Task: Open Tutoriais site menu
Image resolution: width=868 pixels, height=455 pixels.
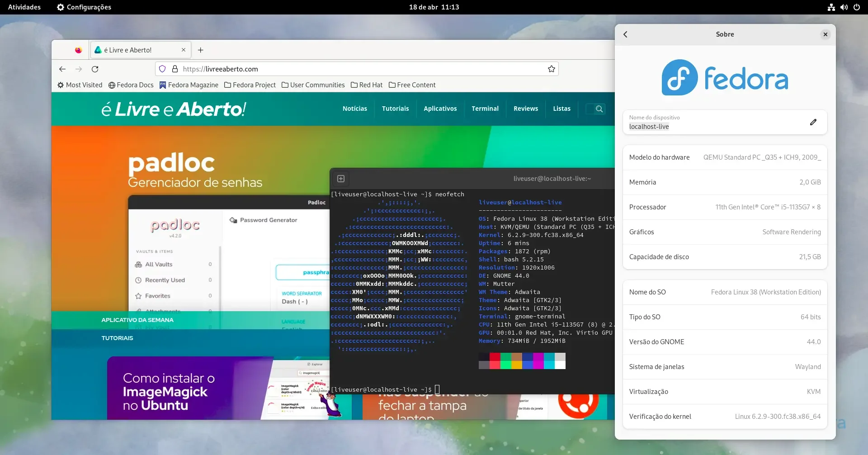Action: [x=395, y=109]
